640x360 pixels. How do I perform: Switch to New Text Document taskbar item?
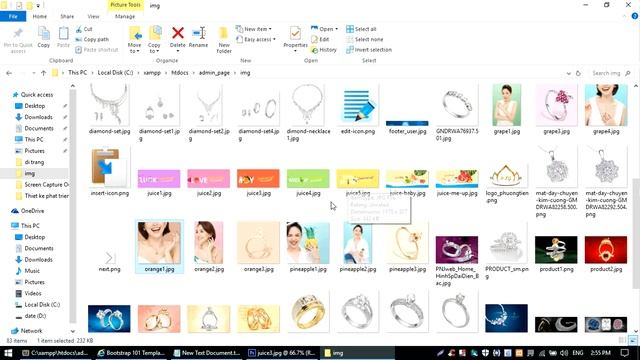tap(207, 353)
